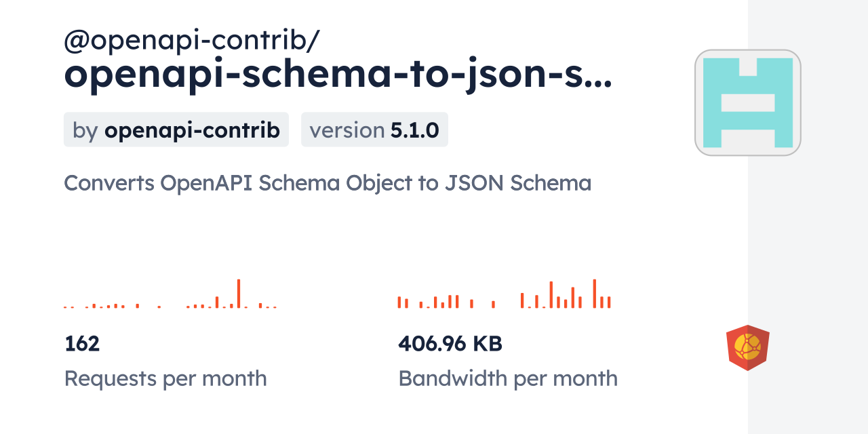Select the leftmost bar of bandwidth chart

click(399, 302)
